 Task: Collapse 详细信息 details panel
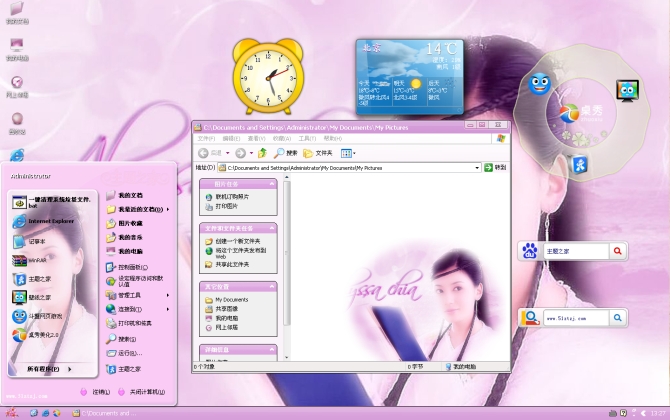(x=272, y=350)
